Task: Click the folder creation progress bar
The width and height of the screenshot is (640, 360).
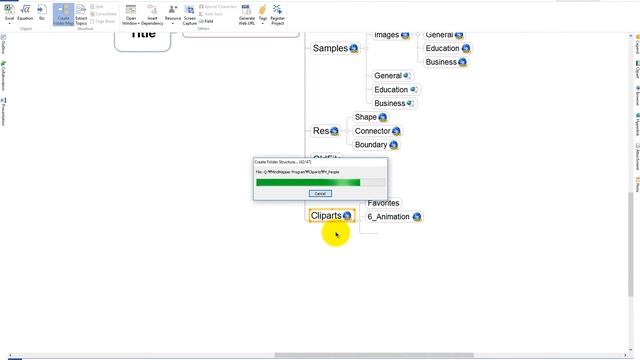Action: pos(320,182)
